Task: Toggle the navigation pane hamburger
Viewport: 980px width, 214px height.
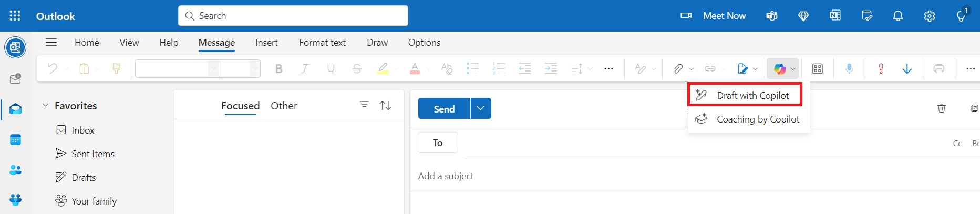Action: (51, 42)
